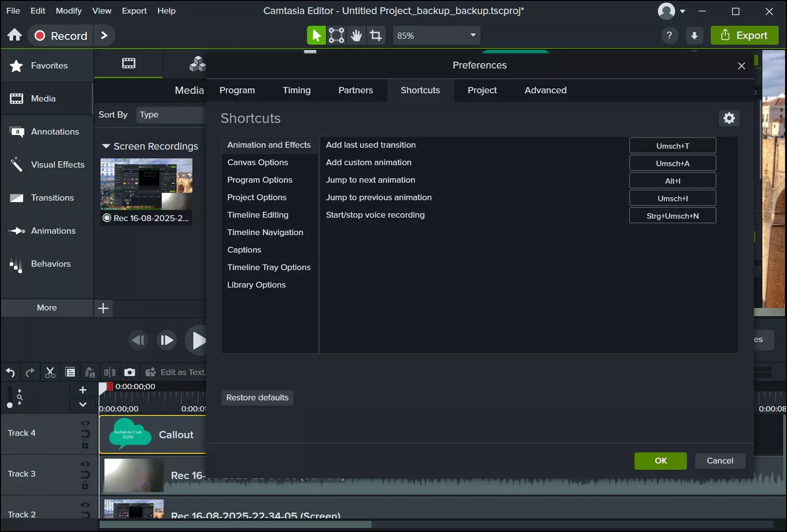Viewport: 787px width, 532px height.
Task: Switch to the Timing tab
Action: pyautogui.click(x=297, y=90)
